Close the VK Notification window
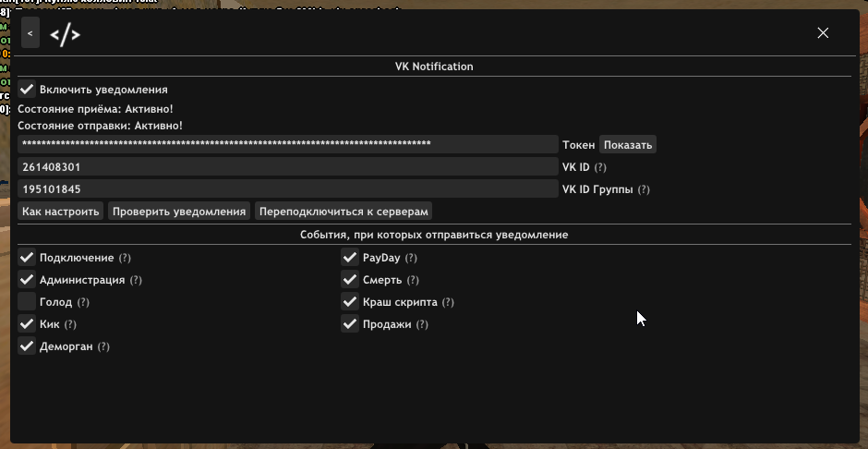This screenshot has width=868, height=449. (823, 32)
